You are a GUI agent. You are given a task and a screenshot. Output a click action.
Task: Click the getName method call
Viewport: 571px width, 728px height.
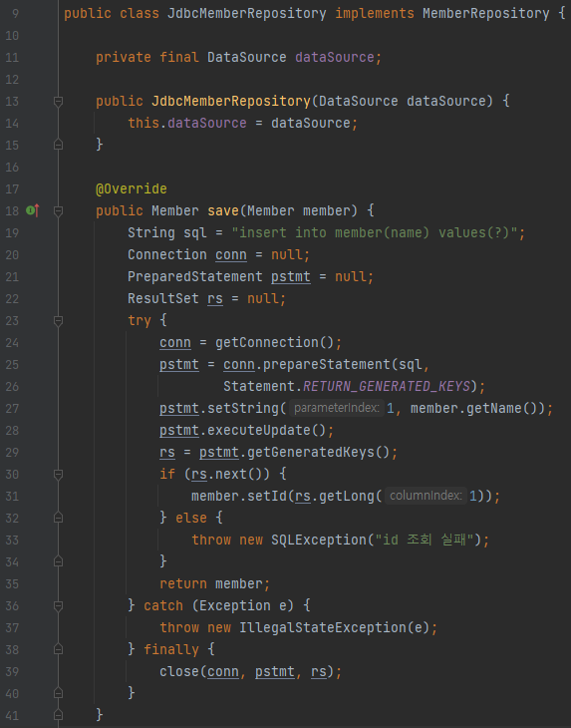[x=493, y=408]
